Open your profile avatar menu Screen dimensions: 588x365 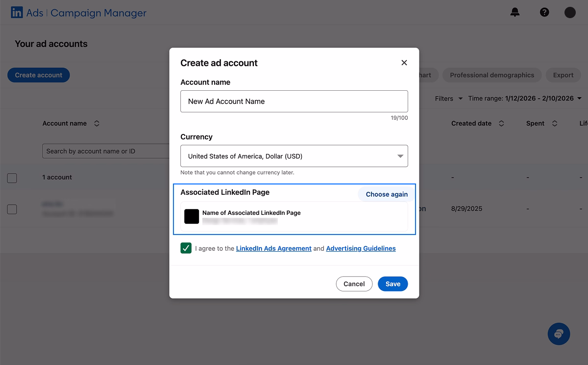[x=569, y=12]
